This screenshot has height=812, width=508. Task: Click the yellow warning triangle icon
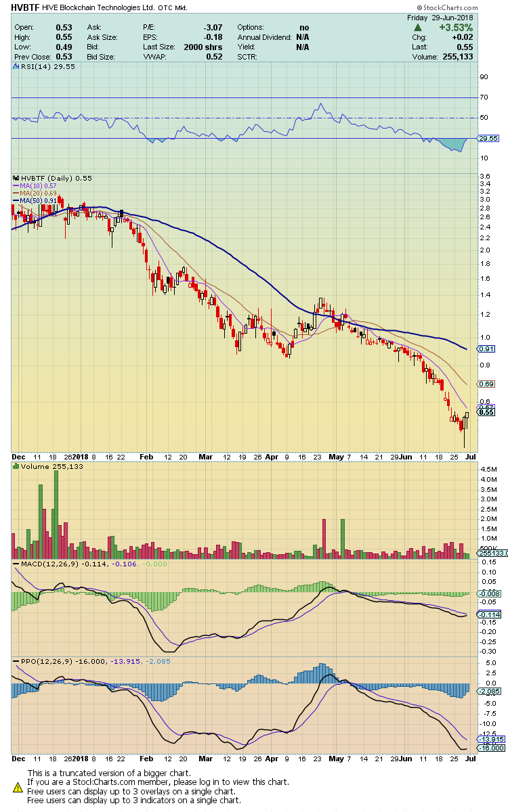tap(18, 787)
